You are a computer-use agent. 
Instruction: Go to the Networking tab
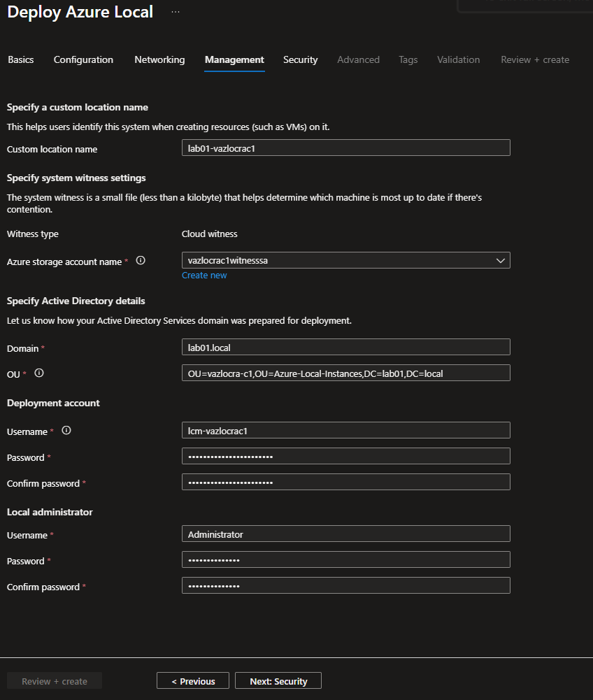click(x=159, y=59)
